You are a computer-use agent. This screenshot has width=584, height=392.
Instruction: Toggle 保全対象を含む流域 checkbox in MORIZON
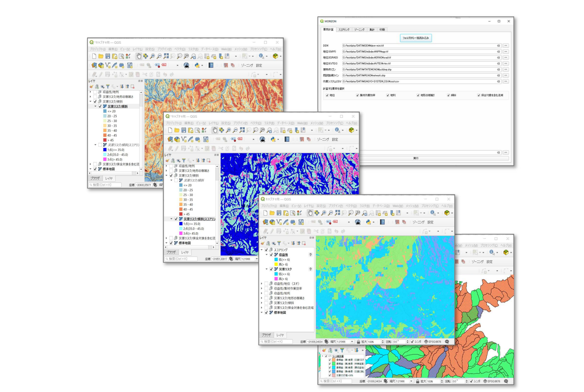point(478,95)
